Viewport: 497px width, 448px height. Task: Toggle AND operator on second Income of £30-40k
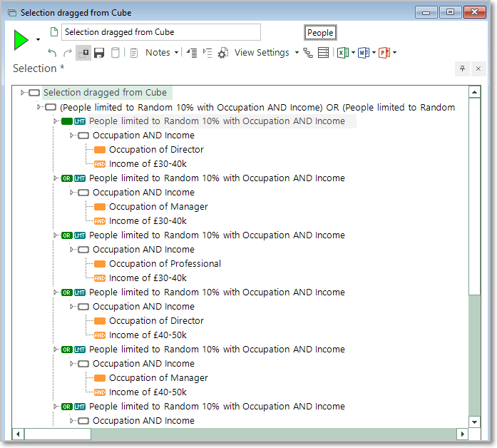pos(100,221)
